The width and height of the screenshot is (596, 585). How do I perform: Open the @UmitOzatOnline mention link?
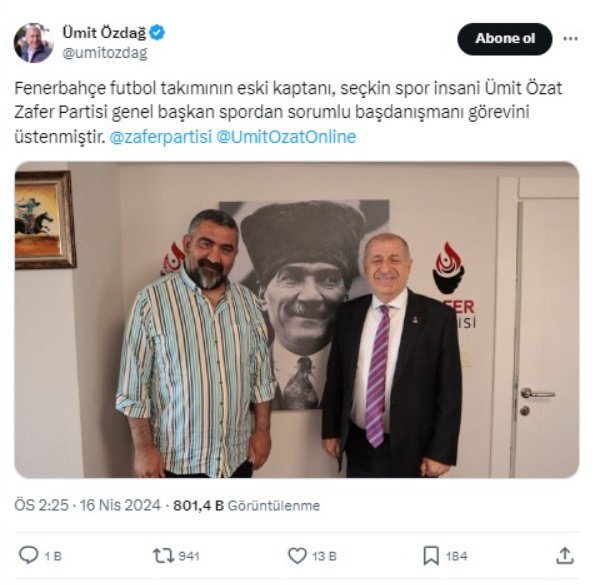click(x=286, y=137)
